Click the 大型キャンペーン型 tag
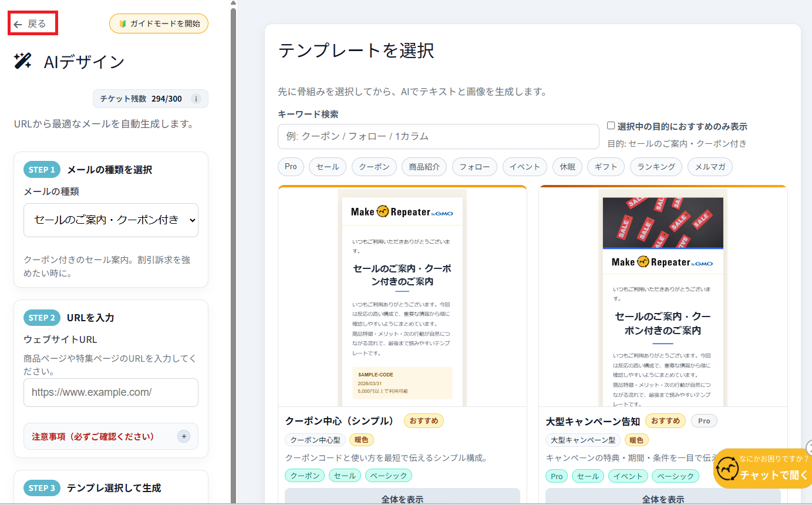Image resolution: width=812 pixels, height=505 pixels. [583, 440]
